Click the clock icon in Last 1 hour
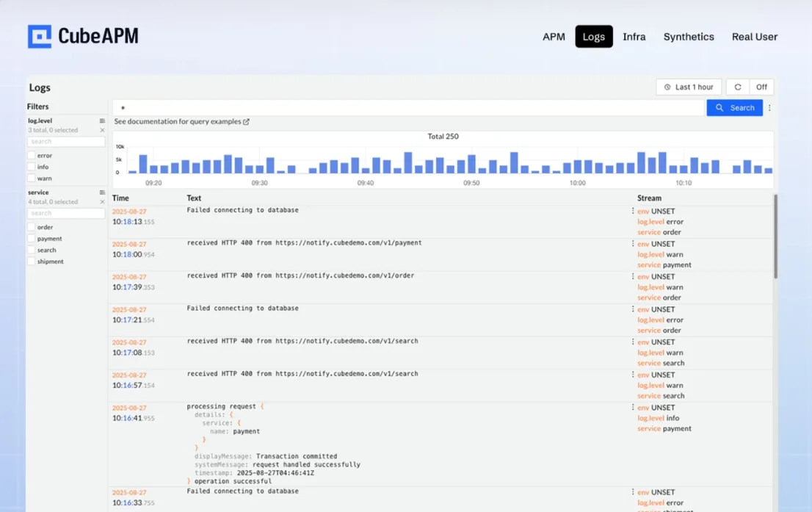The image size is (812, 512). coord(667,87)
